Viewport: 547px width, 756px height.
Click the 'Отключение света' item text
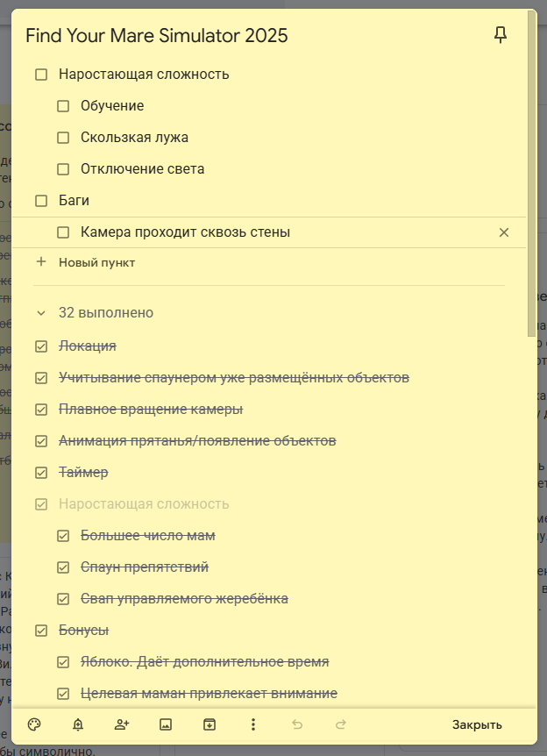(x=143, y=169)
